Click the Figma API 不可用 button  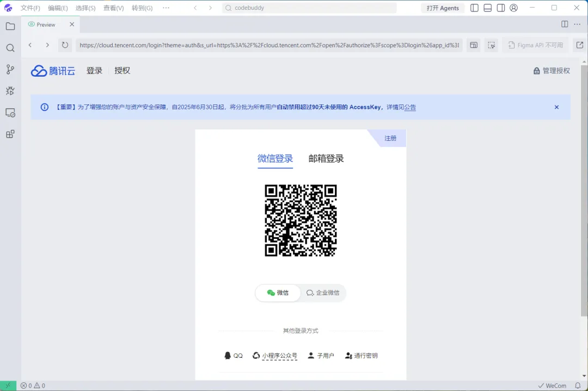(536, 45)
